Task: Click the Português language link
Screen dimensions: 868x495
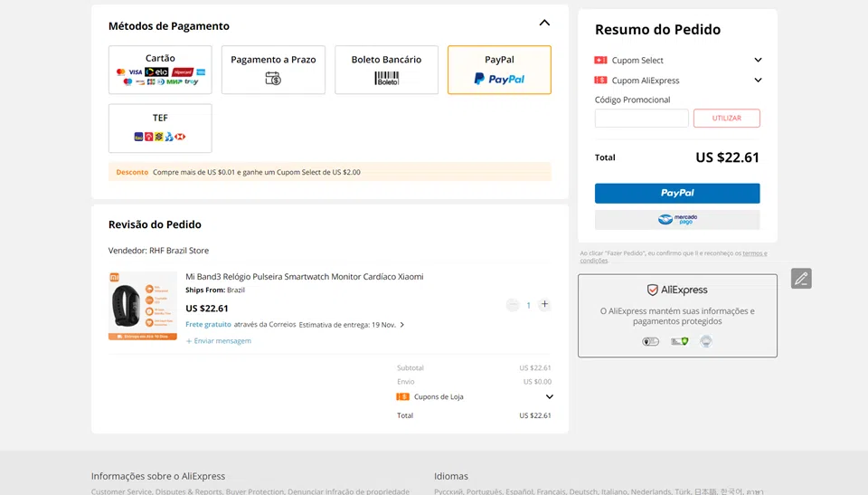Action: [x=485, y=491]
